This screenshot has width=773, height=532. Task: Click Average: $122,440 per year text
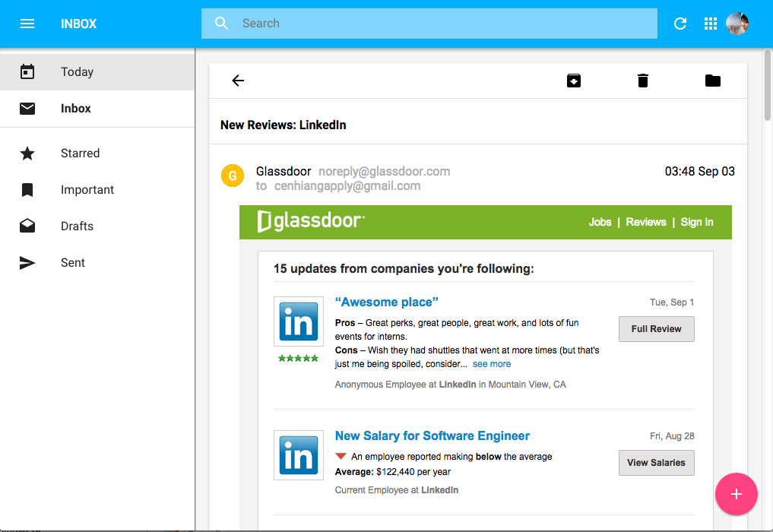(393, 472)
